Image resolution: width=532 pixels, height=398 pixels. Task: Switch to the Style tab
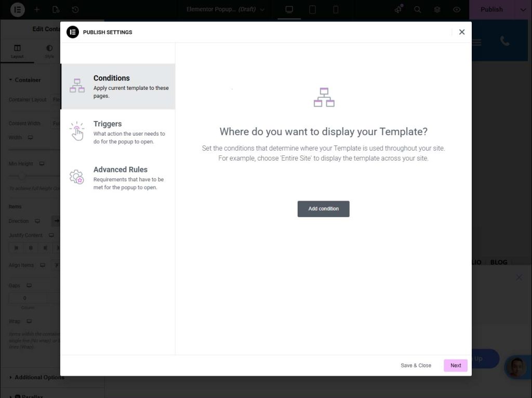(x=48, y=50)
